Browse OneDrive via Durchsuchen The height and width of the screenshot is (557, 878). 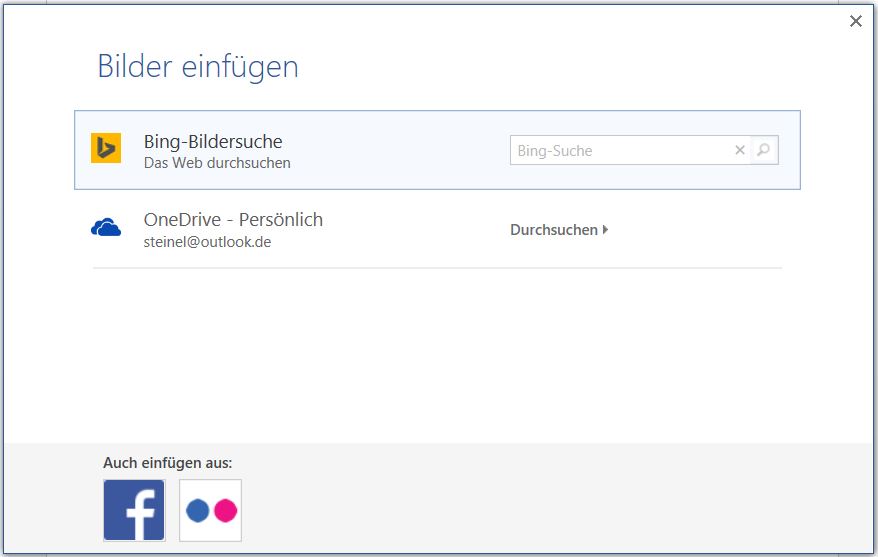559,230
